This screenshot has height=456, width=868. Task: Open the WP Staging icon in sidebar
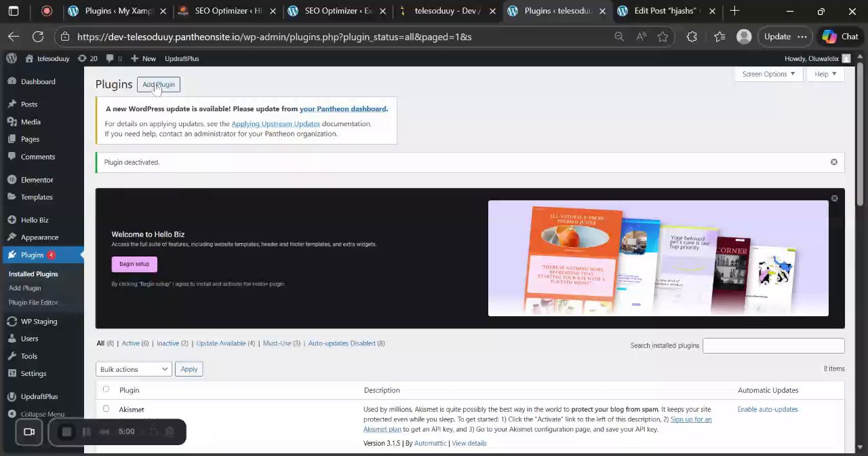(x=12, y=322)
